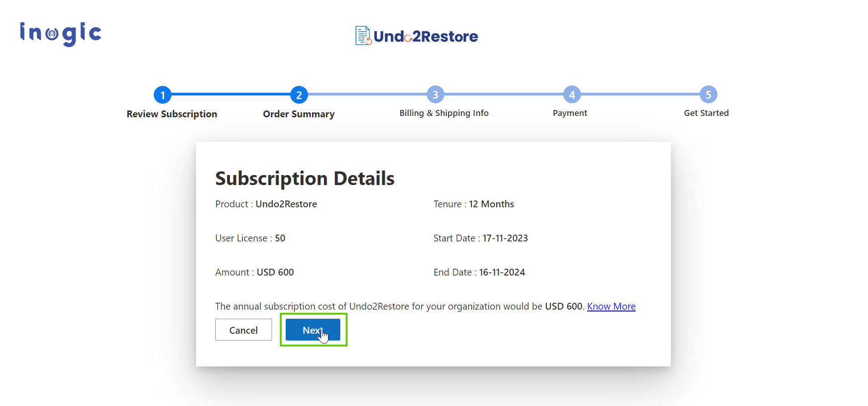868x406 pixels.
Task: Go to Review Subscription step label
Action: (172, 114)
